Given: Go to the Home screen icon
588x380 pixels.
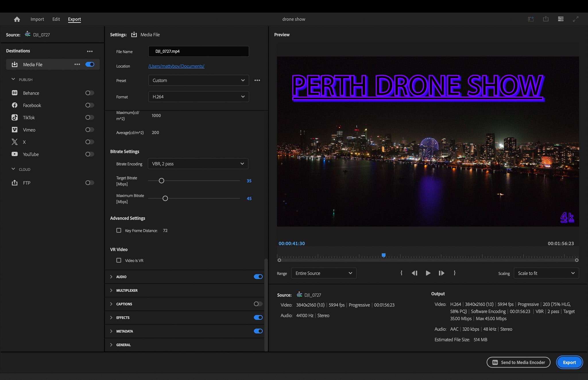Looking at the screenshot, I should pos(17,19).
